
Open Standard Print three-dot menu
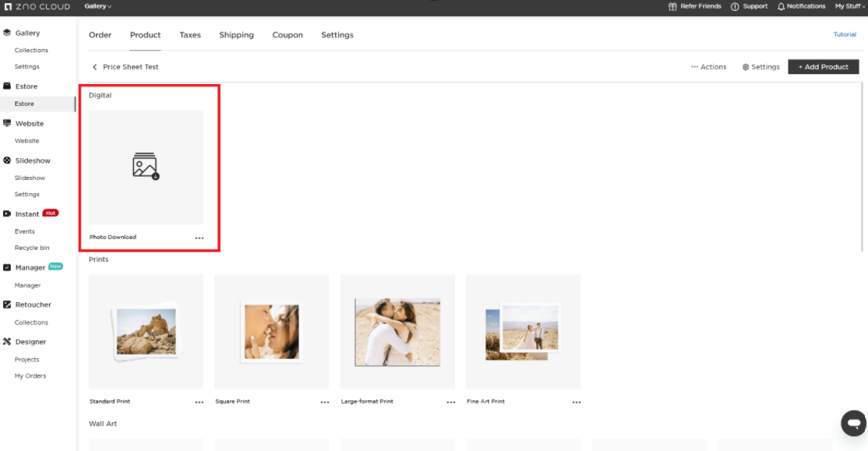[x=199, y=402]
